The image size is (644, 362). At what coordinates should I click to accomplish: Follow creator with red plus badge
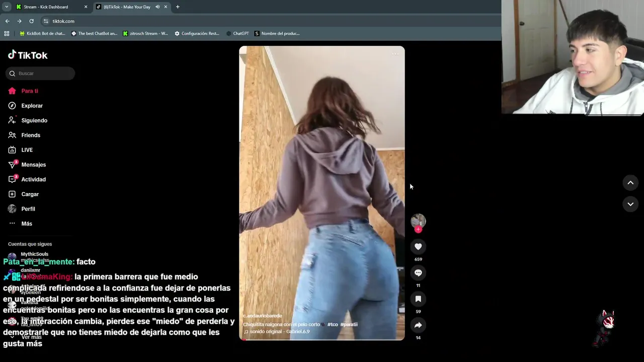(x=418, y=230)
